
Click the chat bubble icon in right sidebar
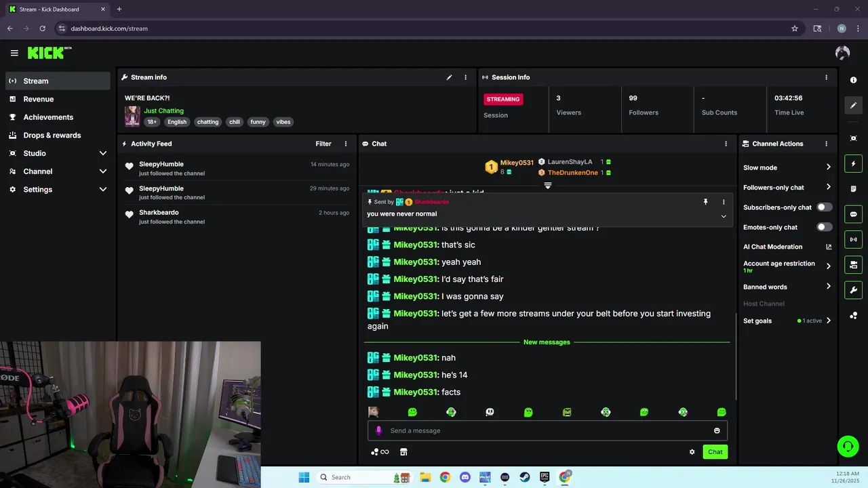coord(853,214)
